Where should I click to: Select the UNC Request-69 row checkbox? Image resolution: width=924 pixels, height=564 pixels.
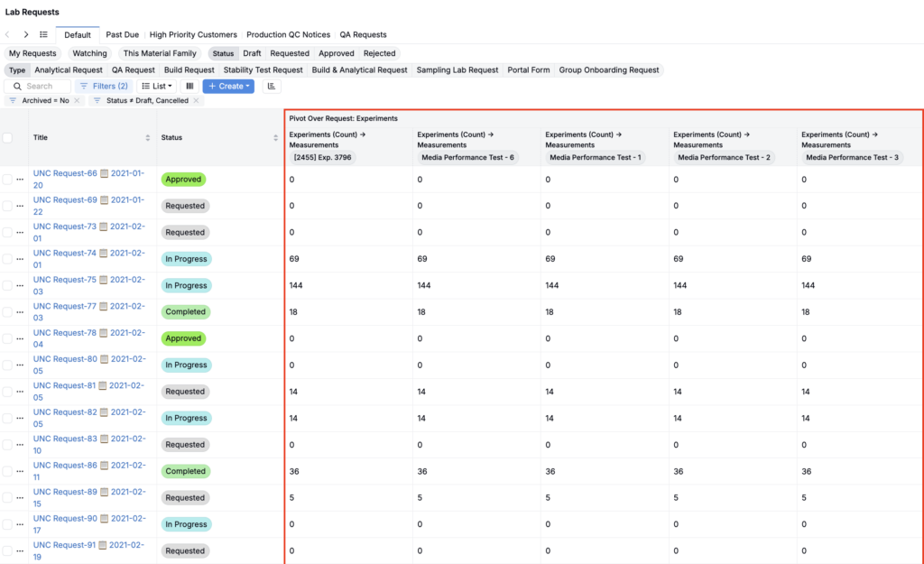click(x=7, y=206)
